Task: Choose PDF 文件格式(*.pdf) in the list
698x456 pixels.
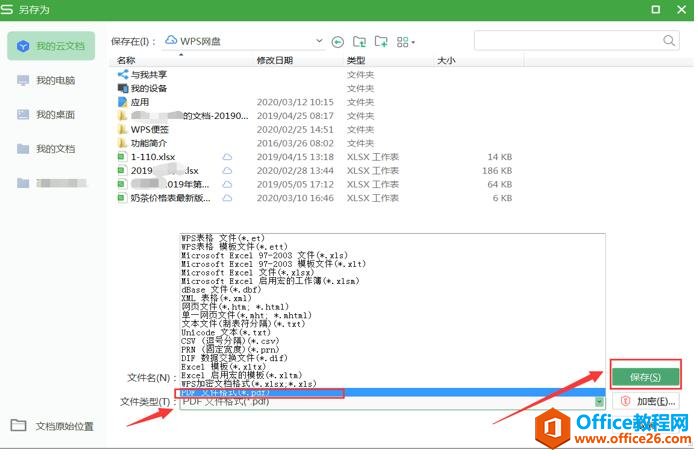Action: (392, 393)
